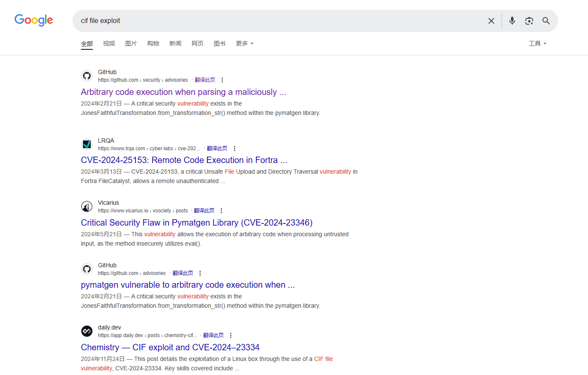Click the github.com › advisories URL
Viewport: 588px width, 375px height.
pyautogui.click(x=132, y=273)
